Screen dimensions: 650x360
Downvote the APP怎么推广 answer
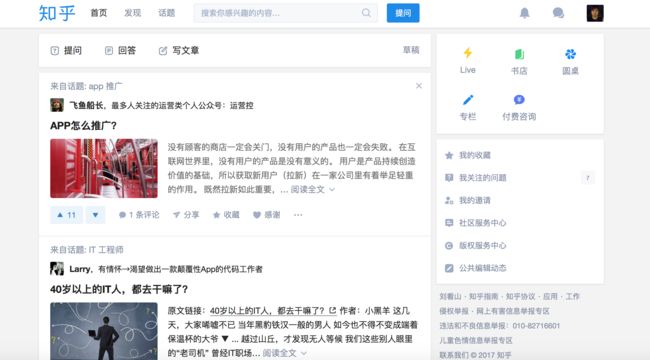point(95,215)
